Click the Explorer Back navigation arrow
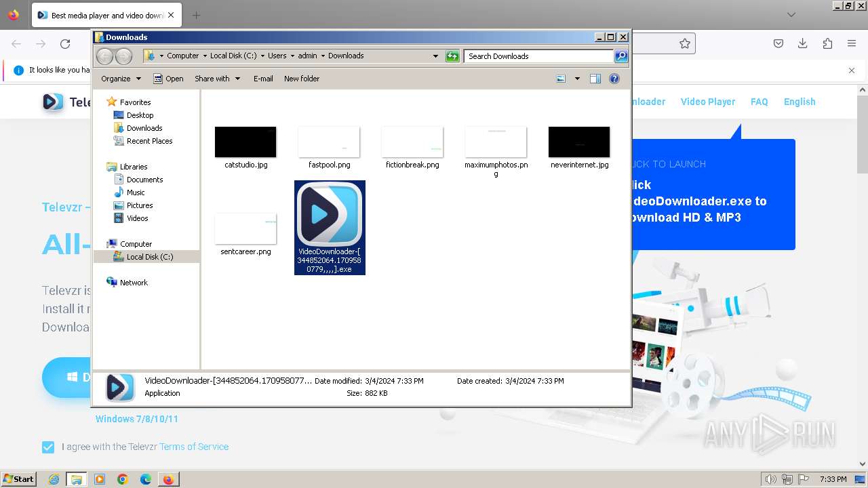 104,56
